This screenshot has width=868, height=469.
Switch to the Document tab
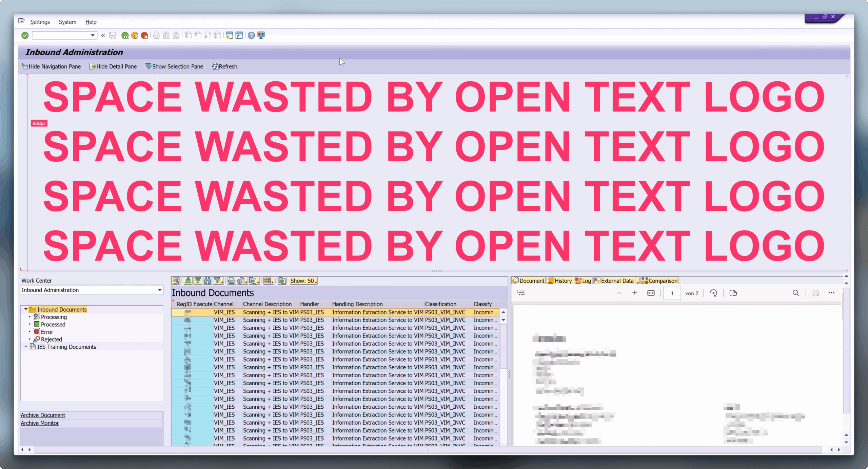[x=529, y=281]
